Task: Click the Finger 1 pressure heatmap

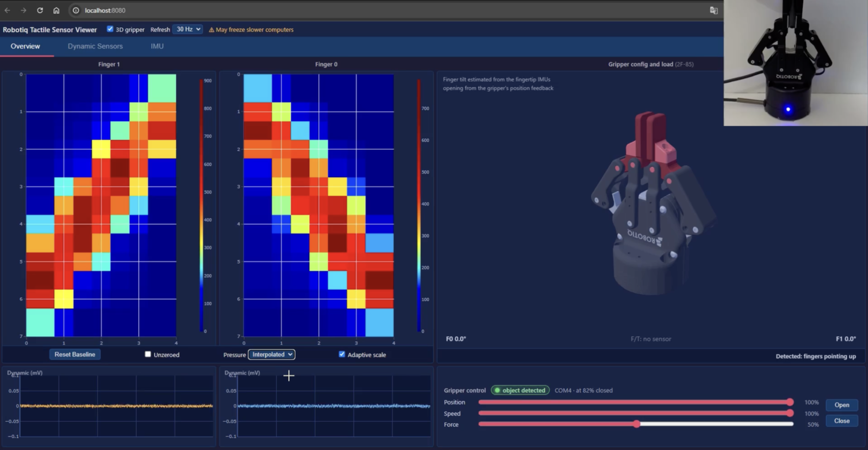Action: [x=101, y=205]
